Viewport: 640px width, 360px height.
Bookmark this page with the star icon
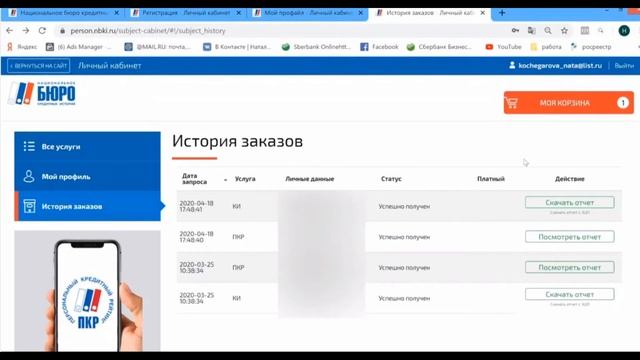564,31
